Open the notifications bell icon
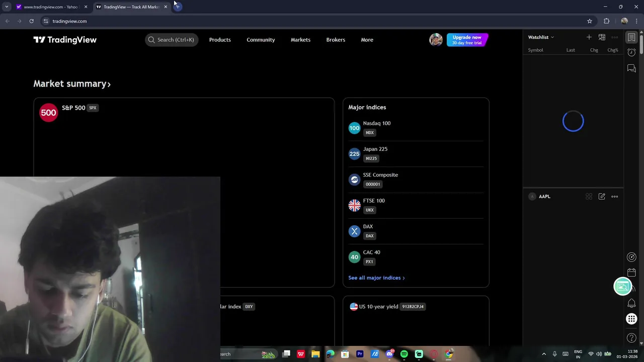This screenshot has height=362, width=644. coord(631,303)
